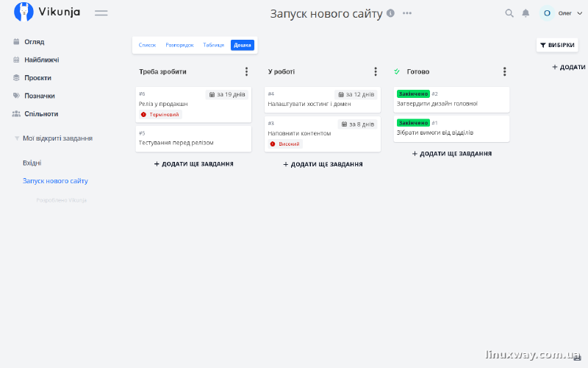The width and height of the screenshot is (588, 368).
Task: Click the Треба зробити column title
Action: 162,71
